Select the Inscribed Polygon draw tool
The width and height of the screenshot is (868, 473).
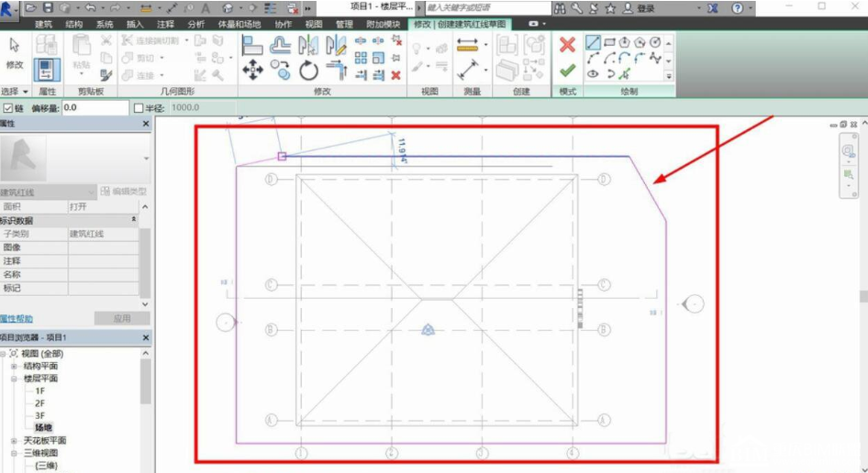pyautogui.click(x=625, y=42)
